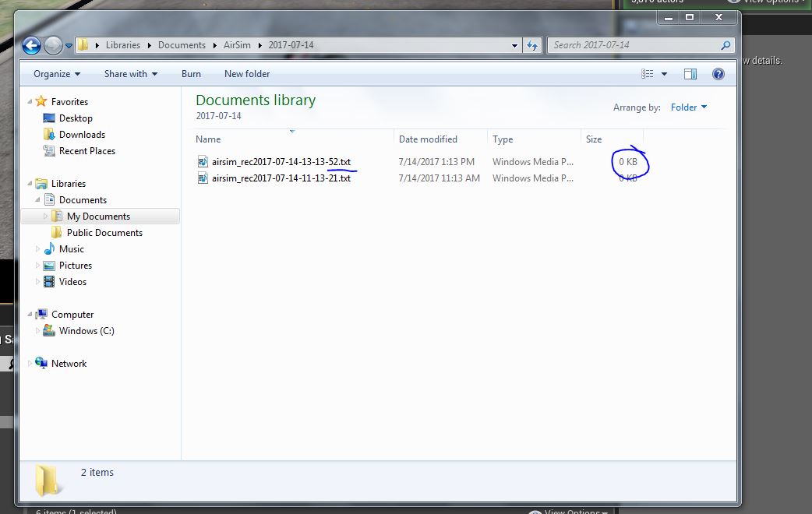Select Favorites in the navigation pane

pos(69,102)
